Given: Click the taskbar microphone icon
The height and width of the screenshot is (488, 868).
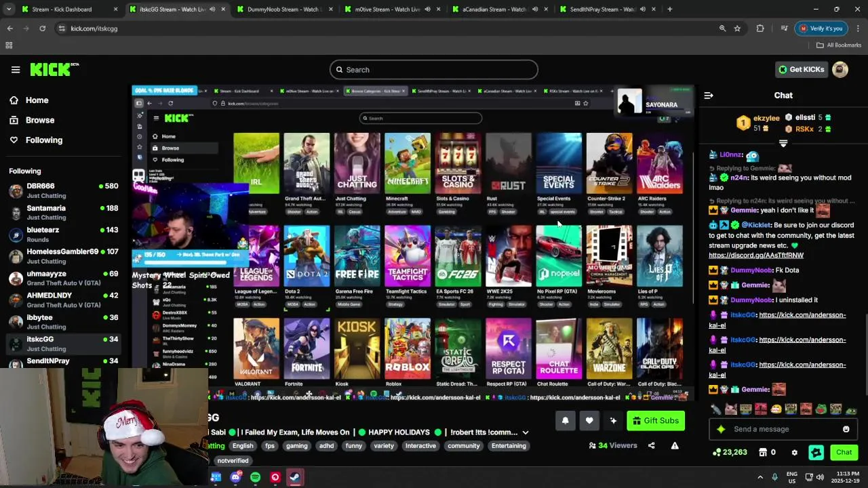Looking at the screenshot, I should click(775, 477).
